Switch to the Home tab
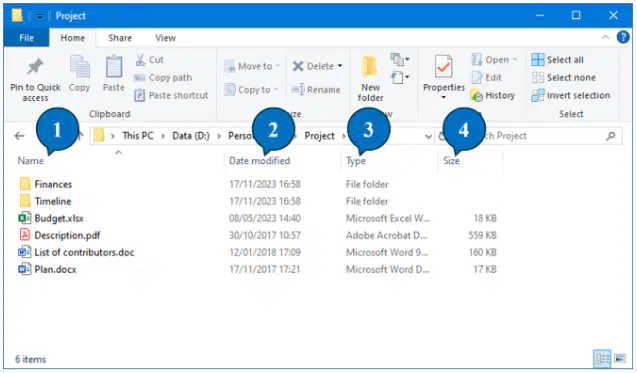The image size is (637, 373). (72, 38)
